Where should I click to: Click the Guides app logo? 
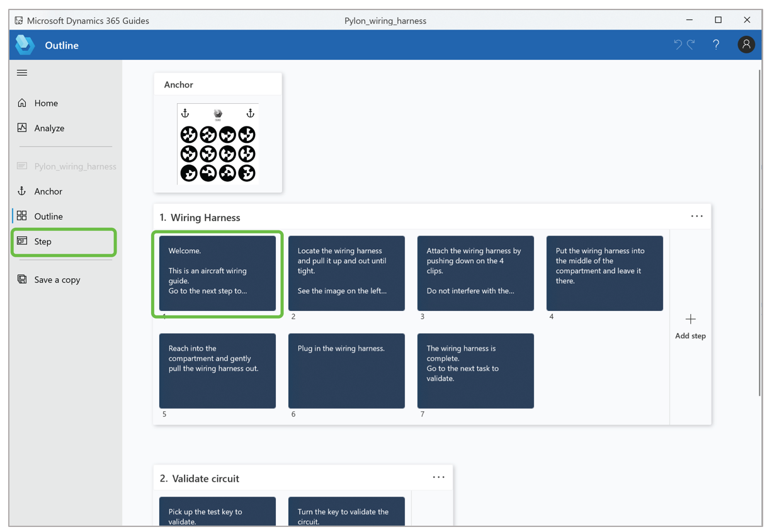[24, 45]
